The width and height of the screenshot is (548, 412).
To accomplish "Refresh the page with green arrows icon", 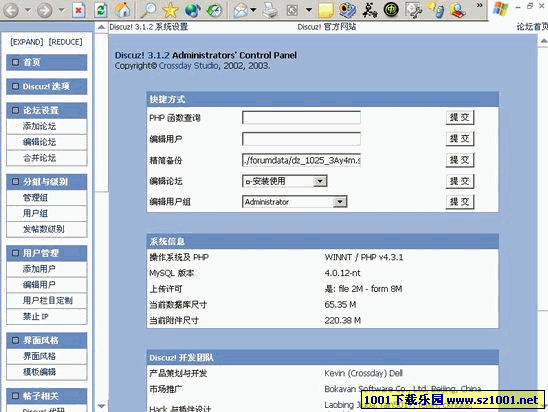I will coord(101,10).
